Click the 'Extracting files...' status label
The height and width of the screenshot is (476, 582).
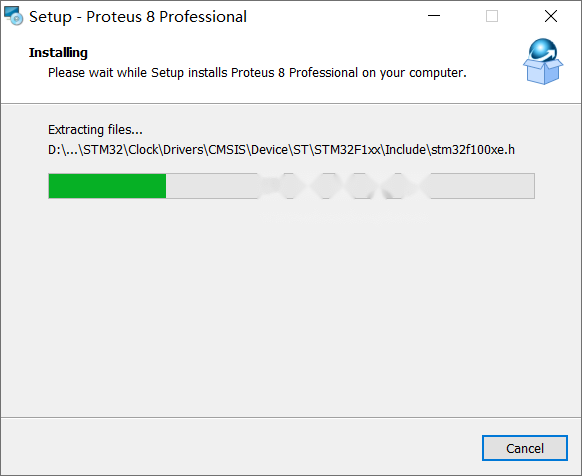(95, 130)
